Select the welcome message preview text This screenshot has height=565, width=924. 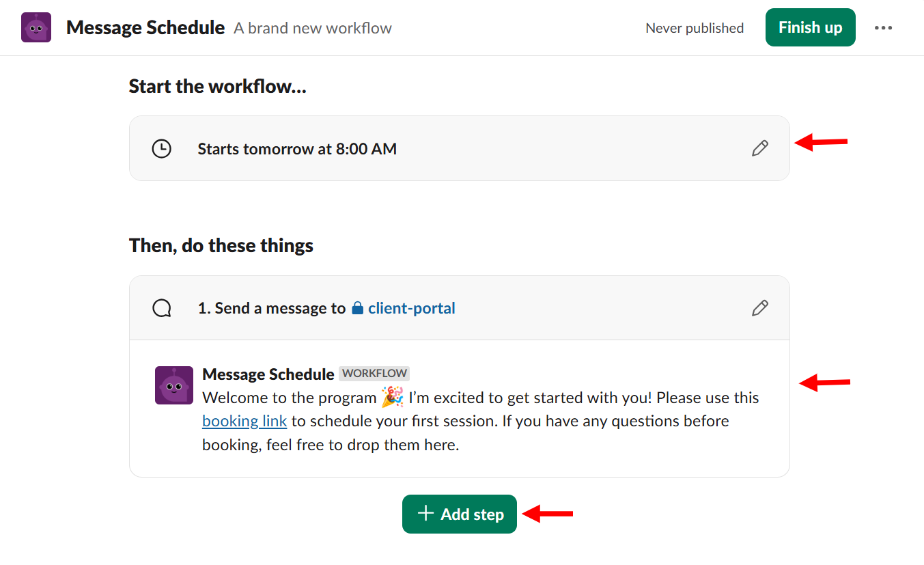478,421
